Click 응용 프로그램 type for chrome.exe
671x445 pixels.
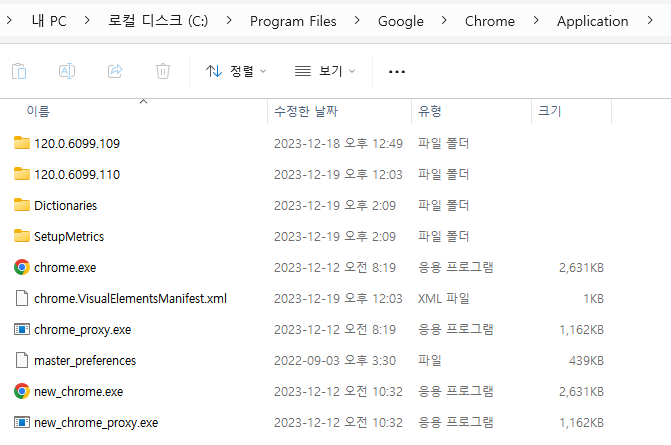pos(456,267)
